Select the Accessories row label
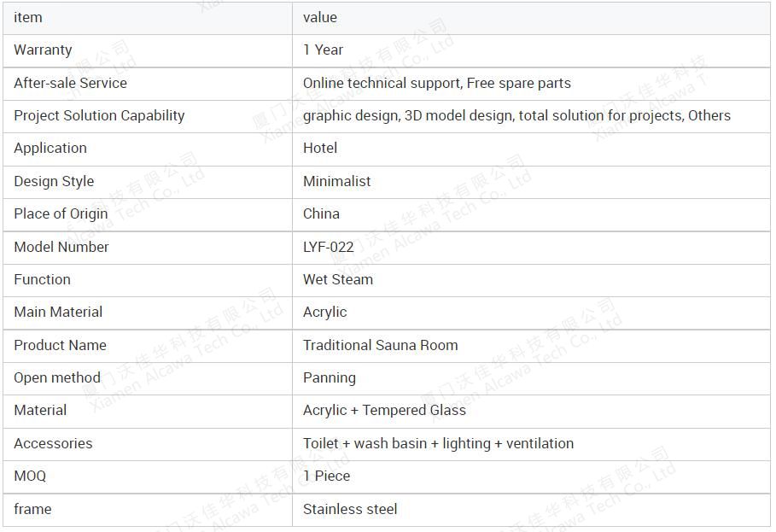Screen dimensions: 776x532 53,443
